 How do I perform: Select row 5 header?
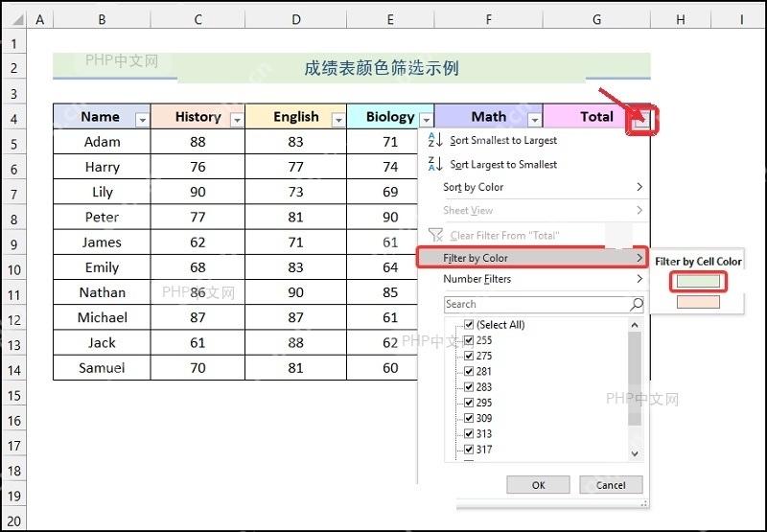coord(14,144)
